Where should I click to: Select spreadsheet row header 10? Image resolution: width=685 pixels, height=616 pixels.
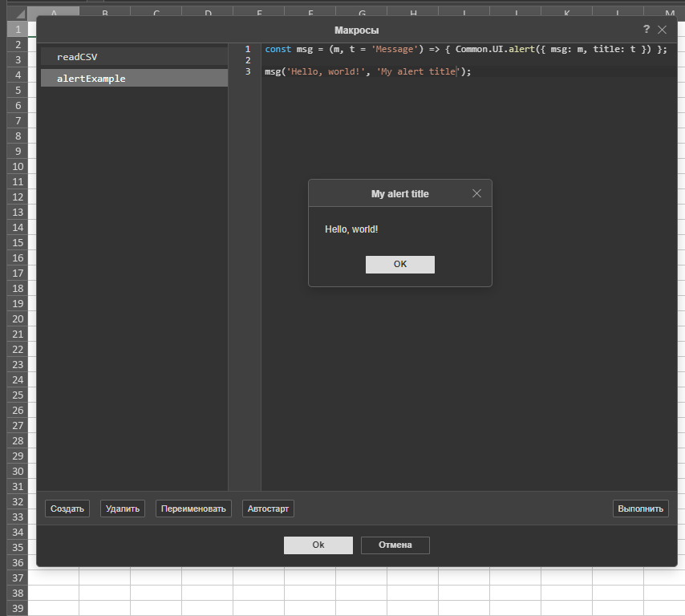tap(18, 167)
